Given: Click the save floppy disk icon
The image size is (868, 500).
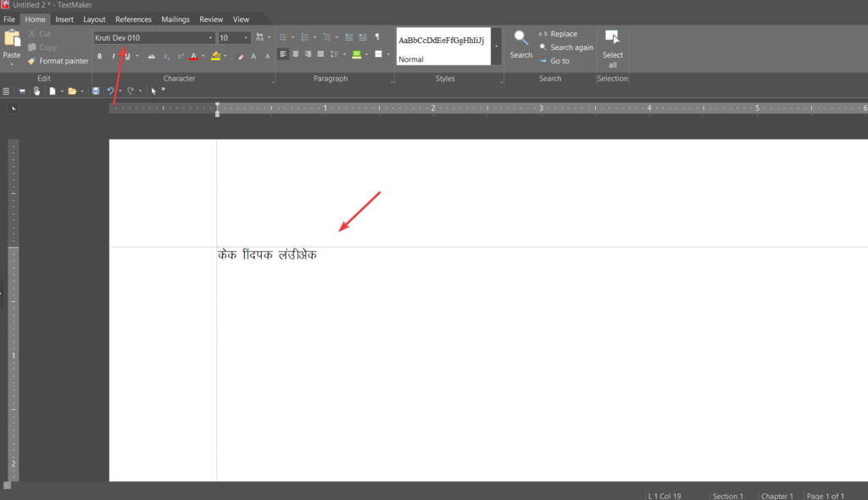Looking at the screenshot, I should (96, 91).
